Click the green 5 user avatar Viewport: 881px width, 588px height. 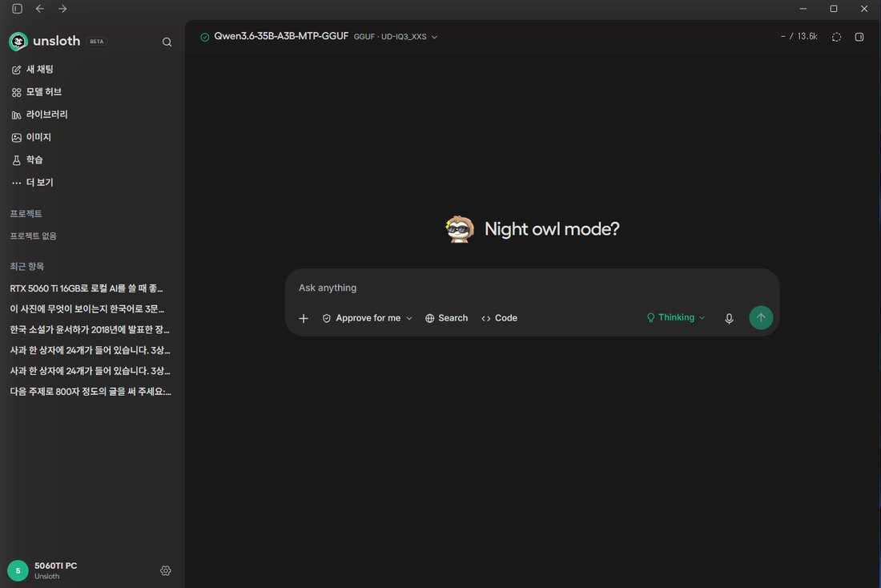(18, 570)
